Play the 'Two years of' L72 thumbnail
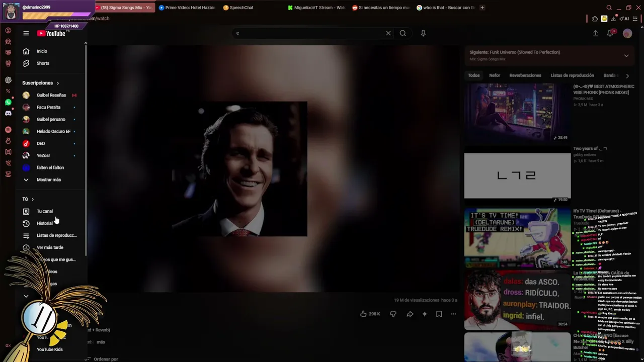Screen dimensions: 644x362 [x=517, y=175]
